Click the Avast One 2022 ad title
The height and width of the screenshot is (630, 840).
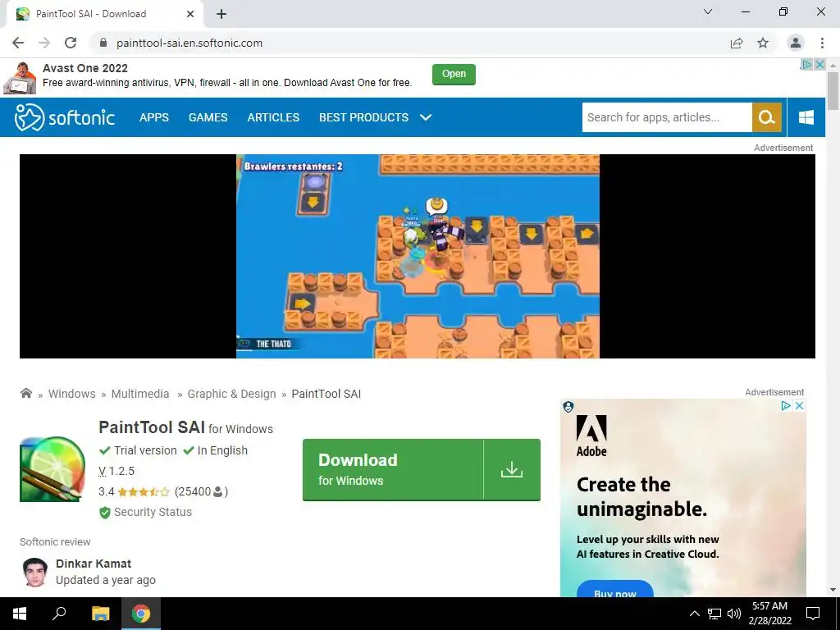tap(85, 68)
